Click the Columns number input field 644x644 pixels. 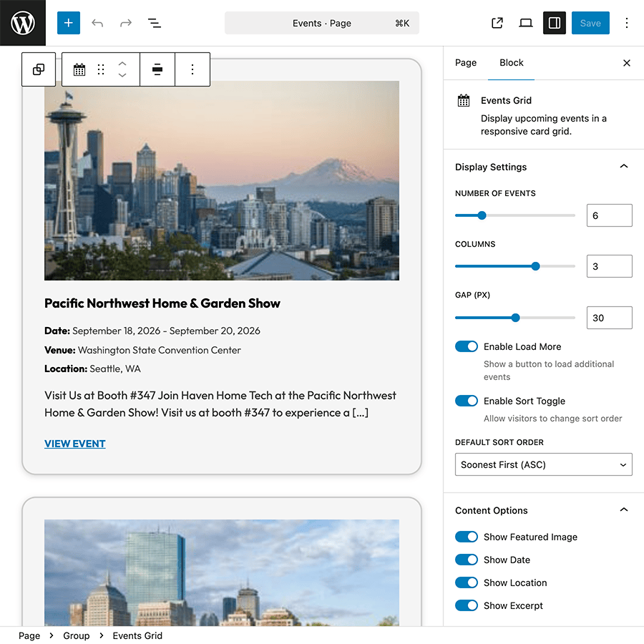click(609, 266)
